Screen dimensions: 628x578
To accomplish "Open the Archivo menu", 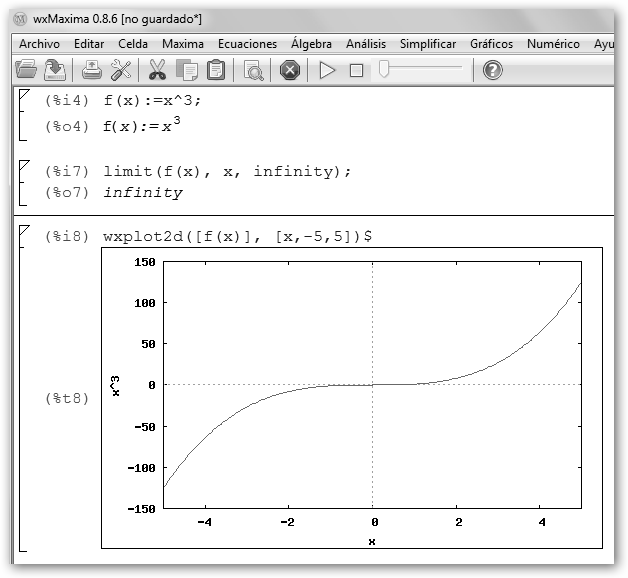I will pos(39,44).
